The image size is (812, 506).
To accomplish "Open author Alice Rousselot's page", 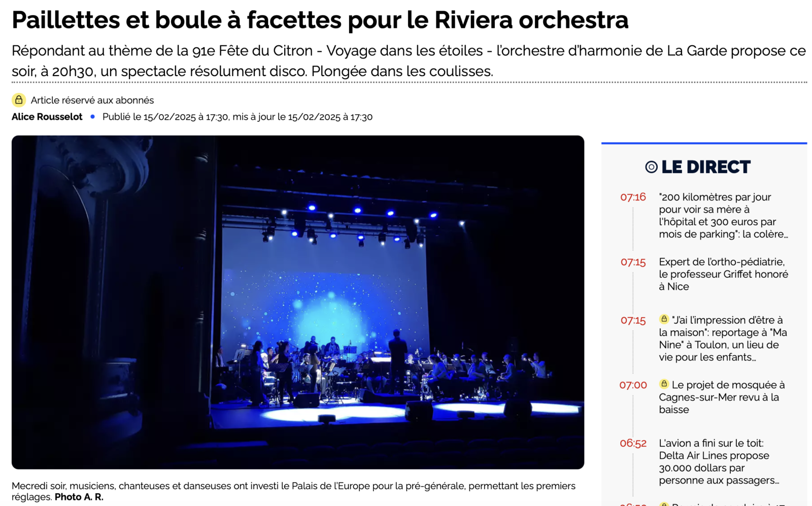I will click(x=47, y=117).
